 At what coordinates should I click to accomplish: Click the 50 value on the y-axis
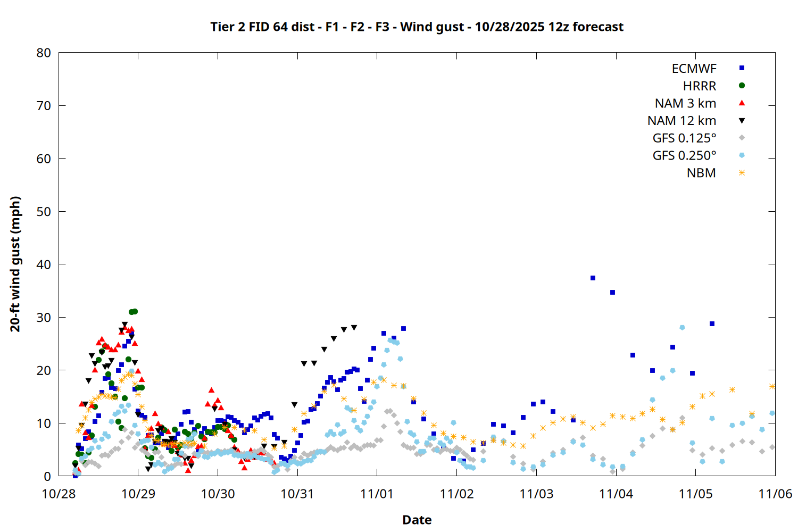point(44,211)
